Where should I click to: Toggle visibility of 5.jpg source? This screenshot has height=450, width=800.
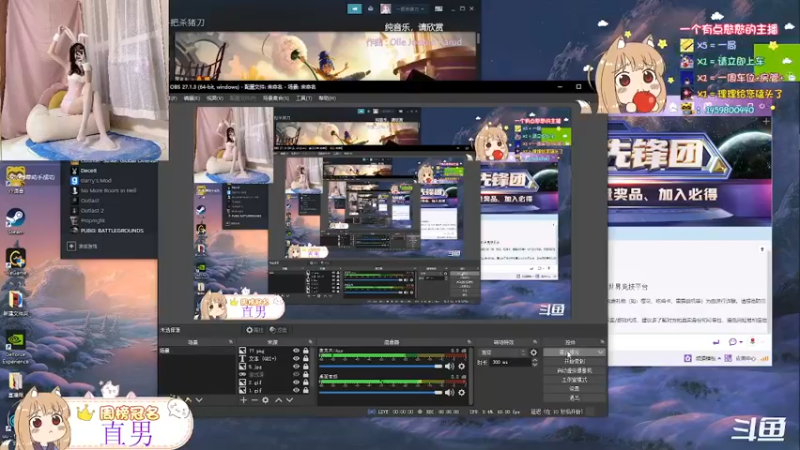296,366
